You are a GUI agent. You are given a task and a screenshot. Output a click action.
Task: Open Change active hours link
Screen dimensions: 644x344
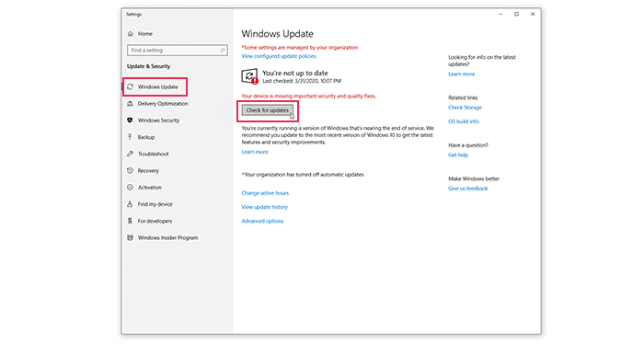(x=265, y=193)
